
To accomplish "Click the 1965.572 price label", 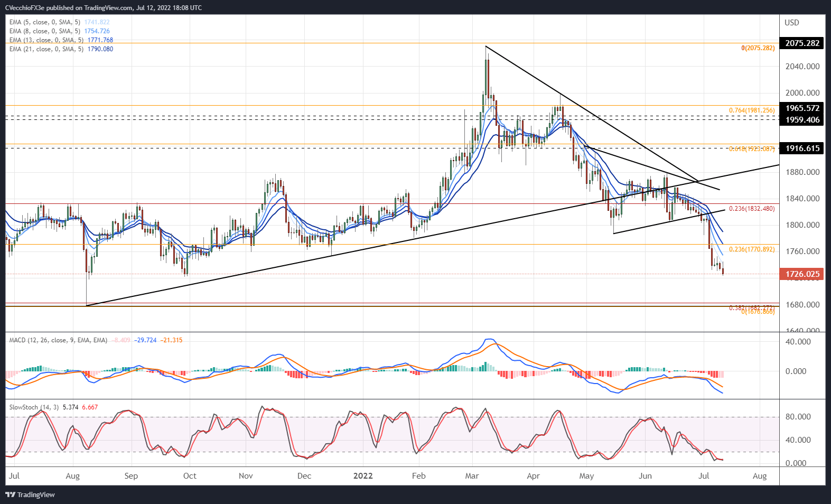I will pyautogui.click(x=802, y=108).
